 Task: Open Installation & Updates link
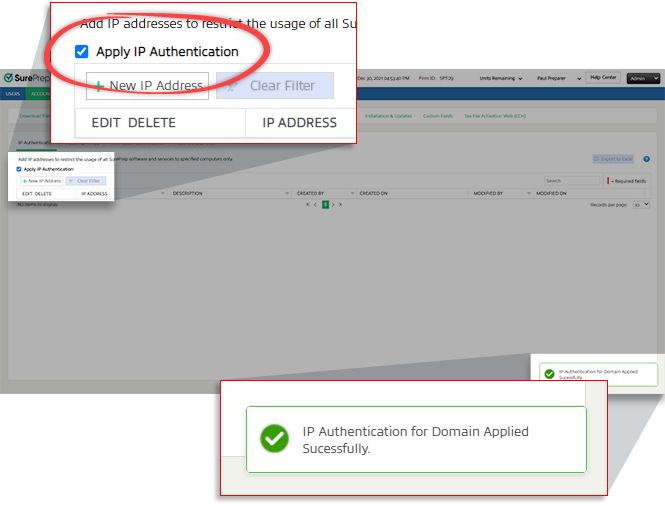[x=388, y=116]
